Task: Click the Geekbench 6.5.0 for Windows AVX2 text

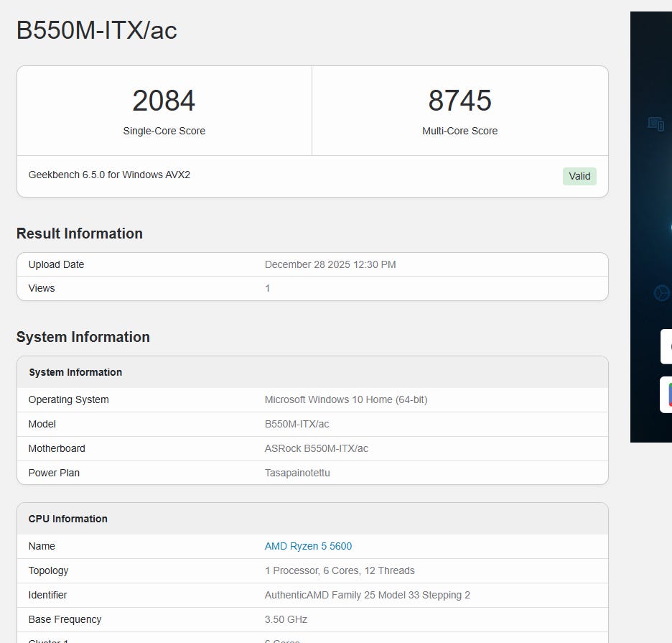Action: pyautogui.click(x=109, y=175)
